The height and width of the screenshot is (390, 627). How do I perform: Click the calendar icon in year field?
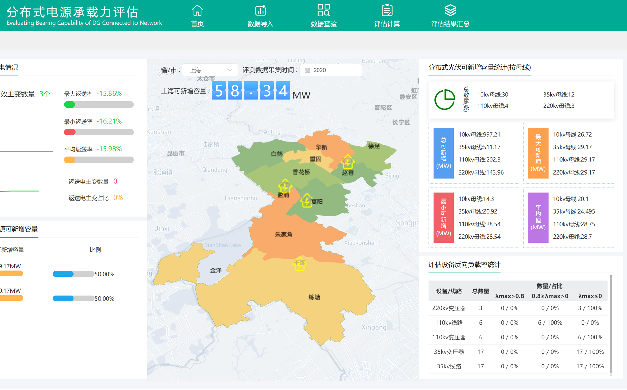(x=308, y=70)
